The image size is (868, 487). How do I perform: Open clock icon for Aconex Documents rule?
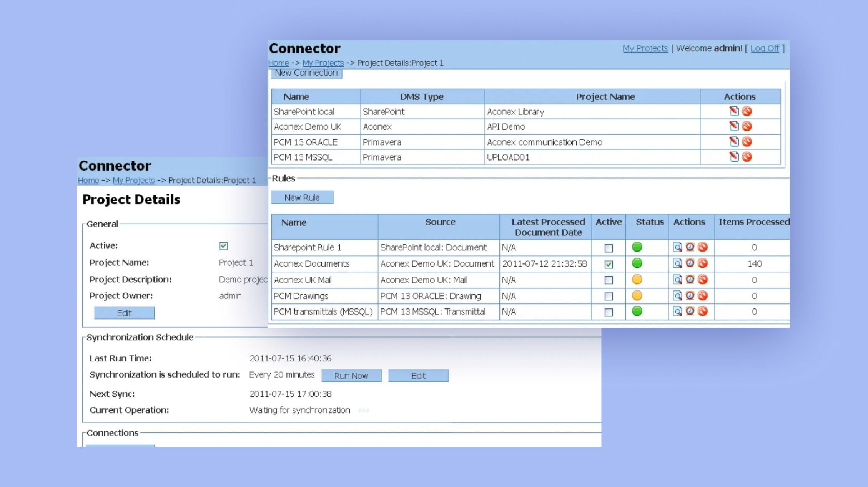690,263
